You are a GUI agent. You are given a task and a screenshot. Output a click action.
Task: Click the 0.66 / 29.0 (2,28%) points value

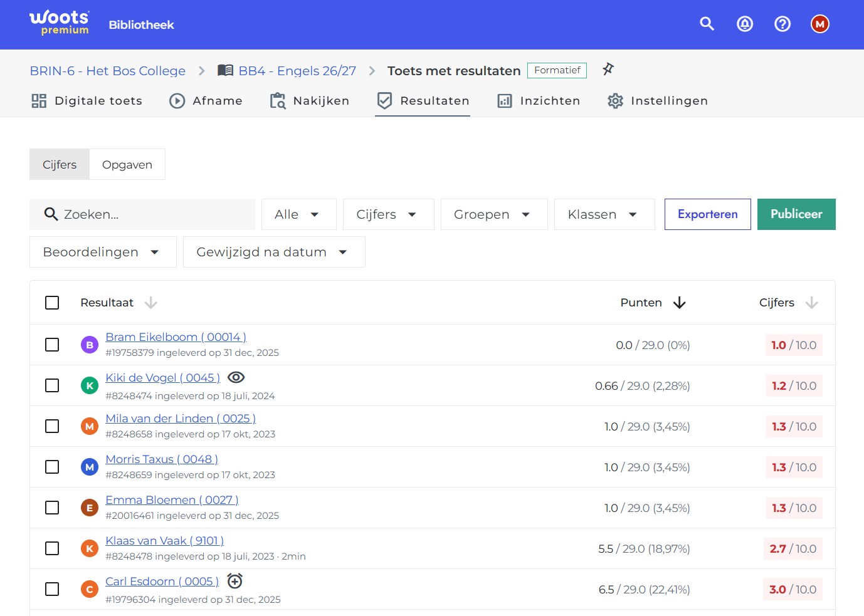[x=643, y=386]
